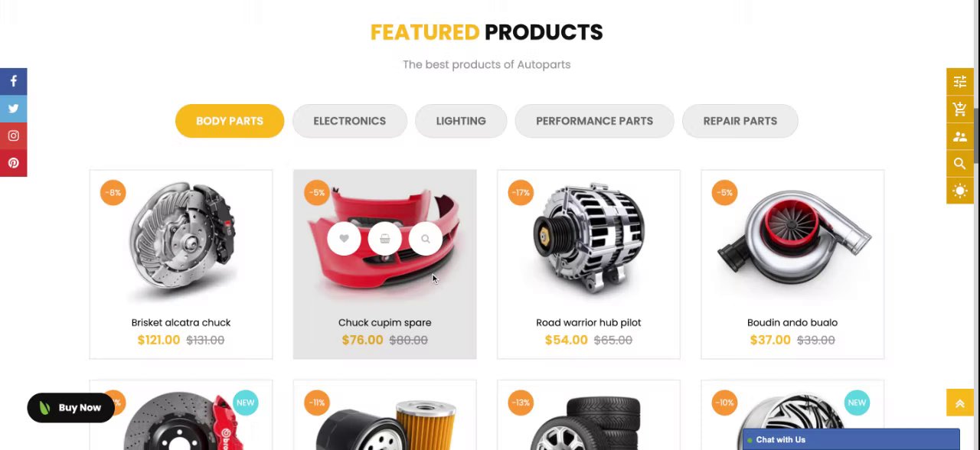
Task: Open the Chat with Us bar
Action: coord(851,439)
